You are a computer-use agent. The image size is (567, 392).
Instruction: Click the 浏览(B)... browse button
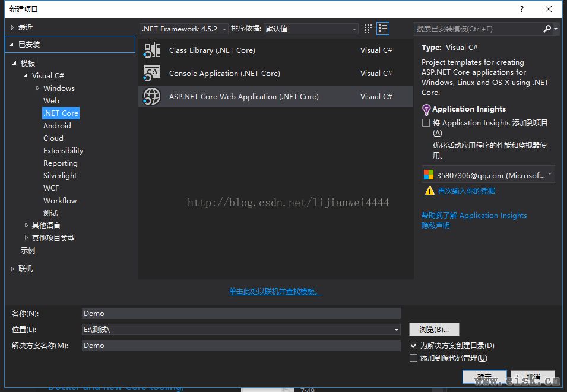click(x=434, y=330)
